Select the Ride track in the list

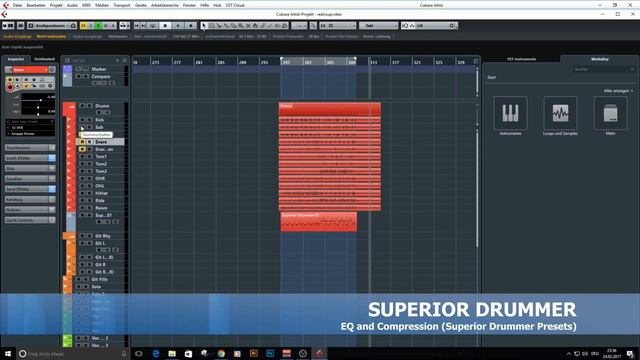tap(100, 200)
